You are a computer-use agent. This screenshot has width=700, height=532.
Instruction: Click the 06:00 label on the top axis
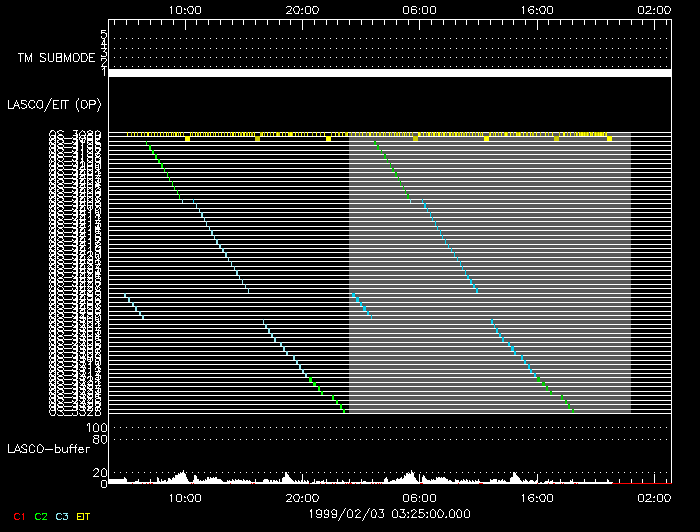click(419, 9)
